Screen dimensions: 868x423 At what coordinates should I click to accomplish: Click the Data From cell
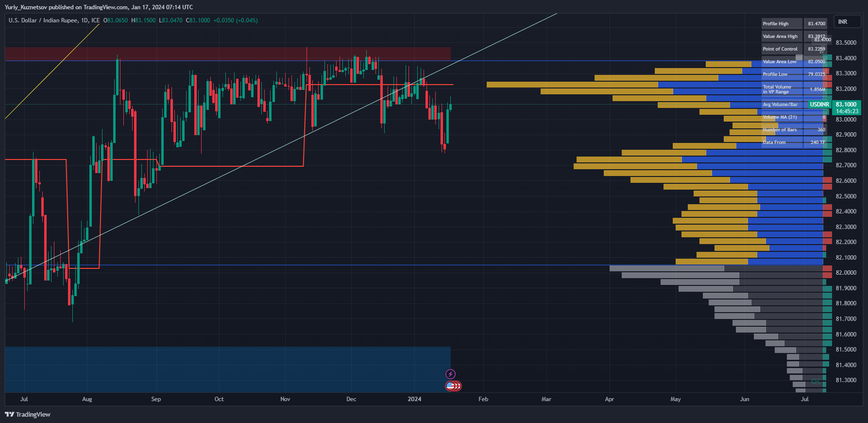coord(782,142)
